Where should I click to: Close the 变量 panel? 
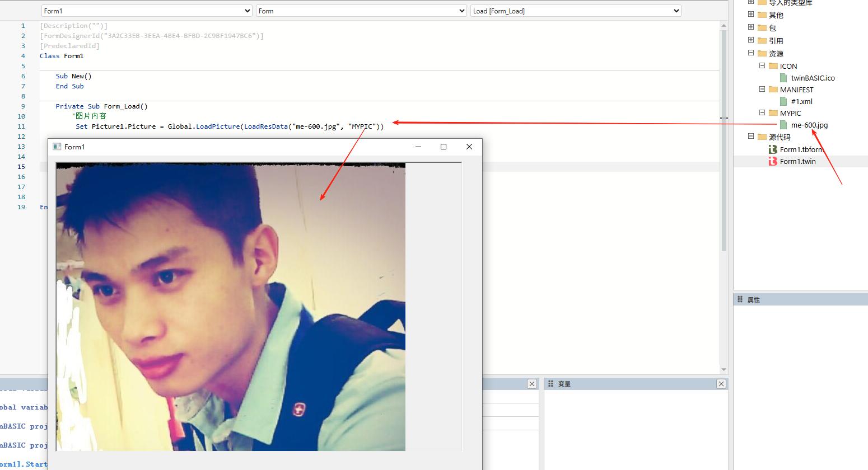pos(721,384)
